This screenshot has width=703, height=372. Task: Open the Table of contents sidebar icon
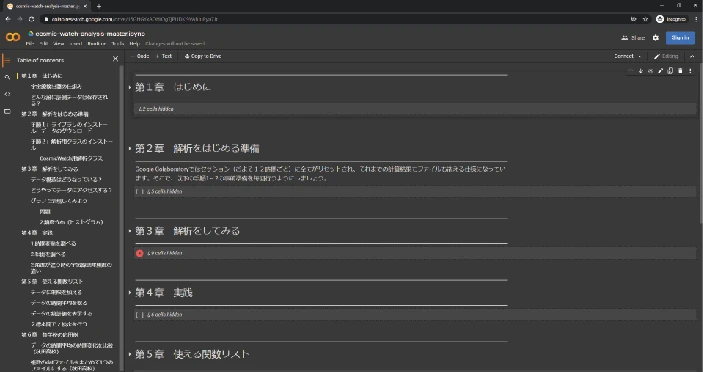[x=6, y=60]
